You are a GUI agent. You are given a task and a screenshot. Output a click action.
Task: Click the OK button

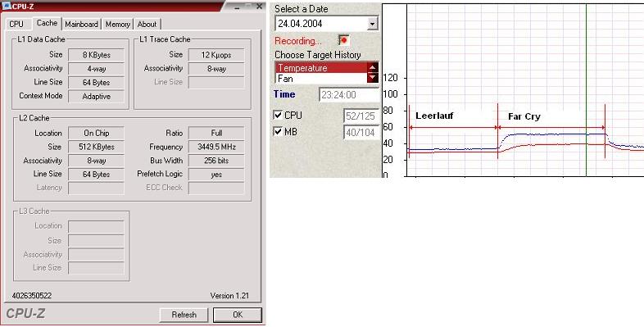click(238, 315)
